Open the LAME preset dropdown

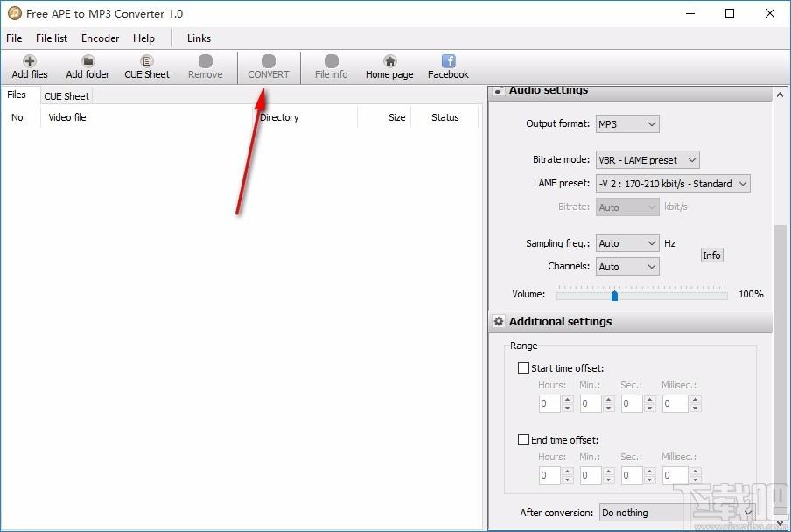coord(673,184)
